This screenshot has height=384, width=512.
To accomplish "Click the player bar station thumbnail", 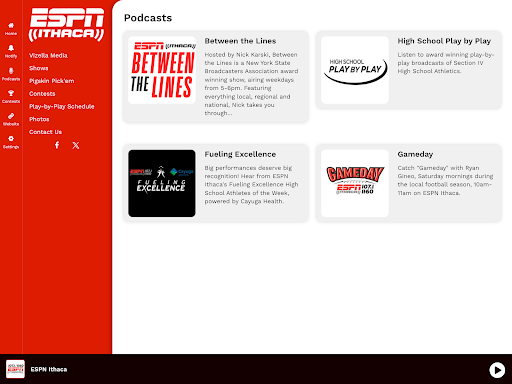I will [15, 369].
